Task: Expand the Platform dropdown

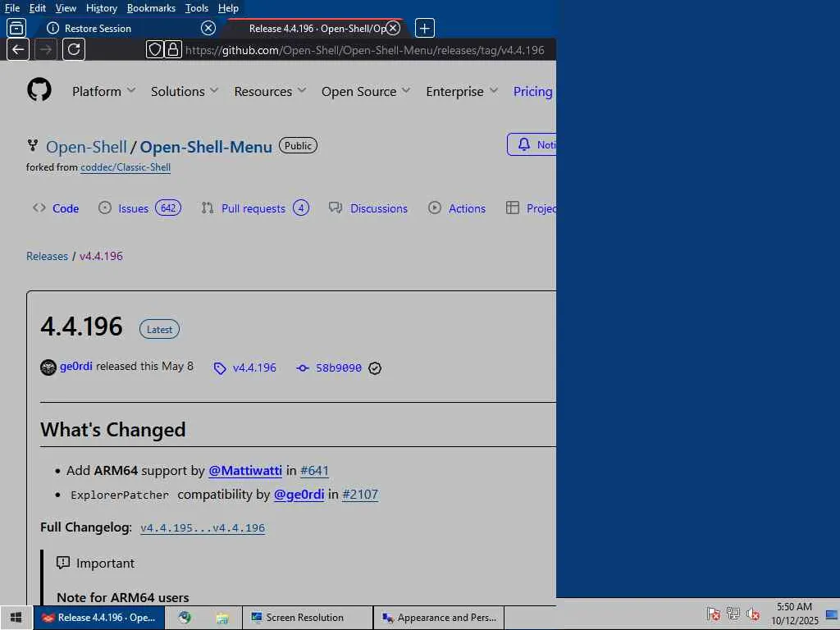Action: pyautogui.click(x=103, y=92)
